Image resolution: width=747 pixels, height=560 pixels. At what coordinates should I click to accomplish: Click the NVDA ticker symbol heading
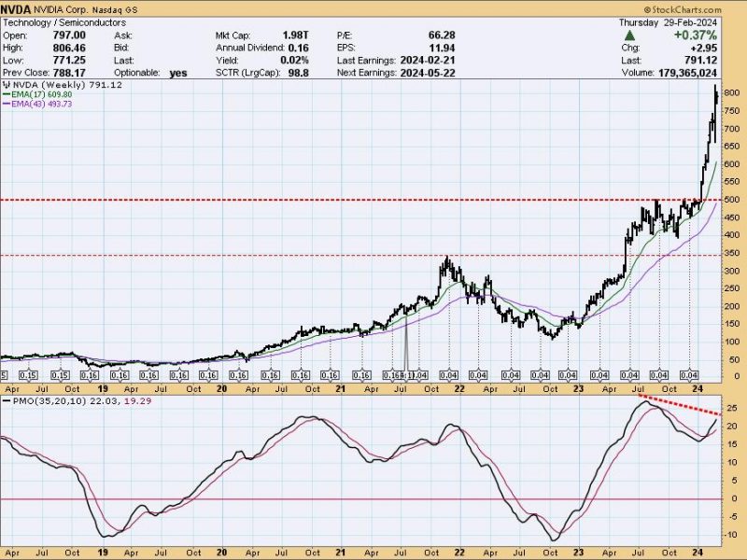pos(16,9)
